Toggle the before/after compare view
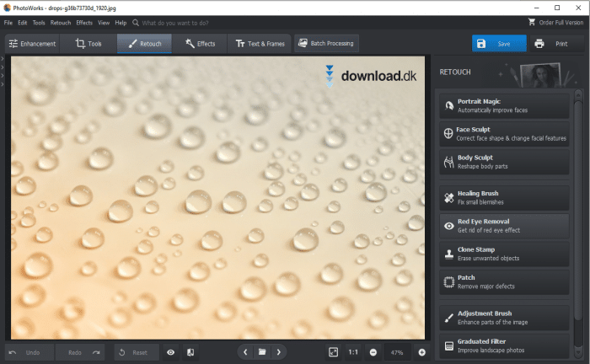 point(190,352)
